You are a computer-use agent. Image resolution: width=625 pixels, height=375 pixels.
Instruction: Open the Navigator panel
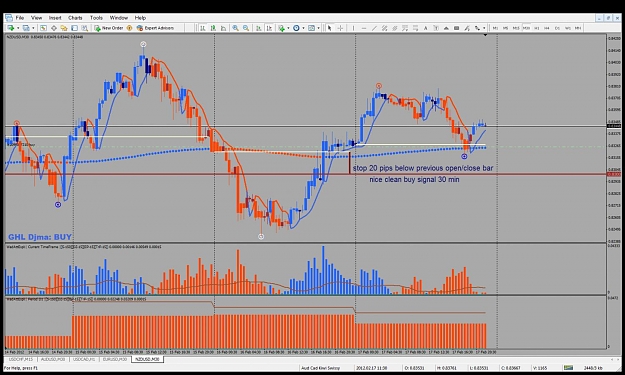[x=64, y=28]
